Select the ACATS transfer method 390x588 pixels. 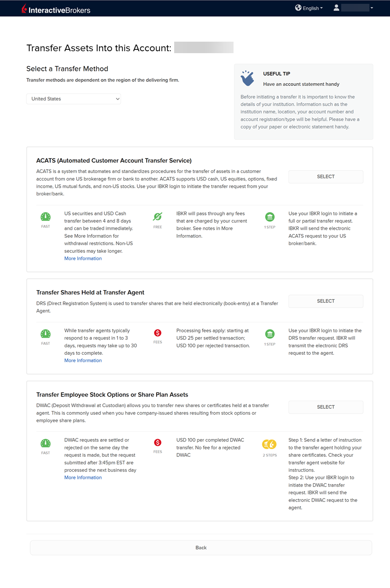[325, 177]
